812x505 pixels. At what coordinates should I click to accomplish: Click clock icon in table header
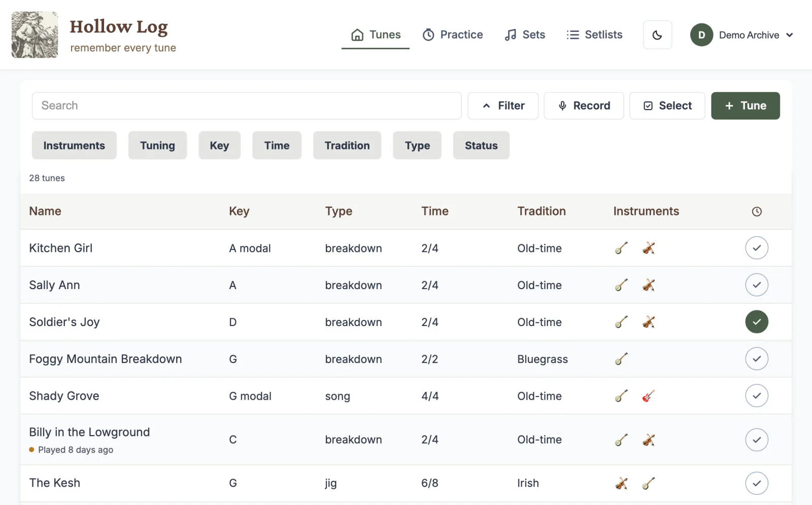point(757,211)
